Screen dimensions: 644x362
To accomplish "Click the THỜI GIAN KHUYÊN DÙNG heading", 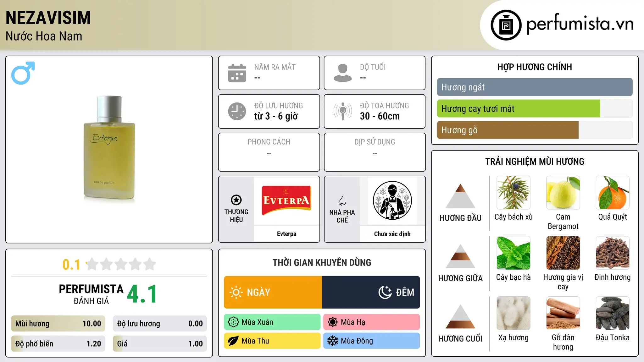I will pos(322,262).
